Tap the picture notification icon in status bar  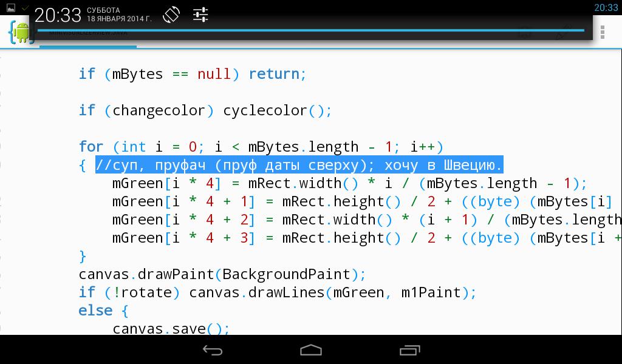pos(11,7)
